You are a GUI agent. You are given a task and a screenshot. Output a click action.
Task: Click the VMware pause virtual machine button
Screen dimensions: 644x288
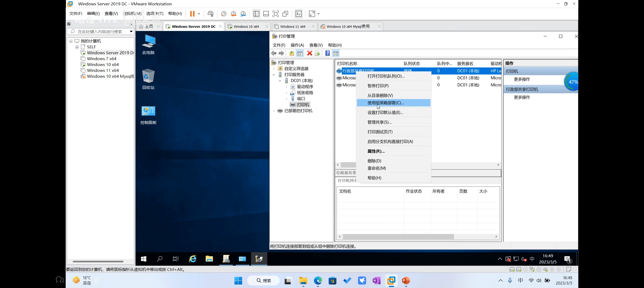click(x=192, y=14)
